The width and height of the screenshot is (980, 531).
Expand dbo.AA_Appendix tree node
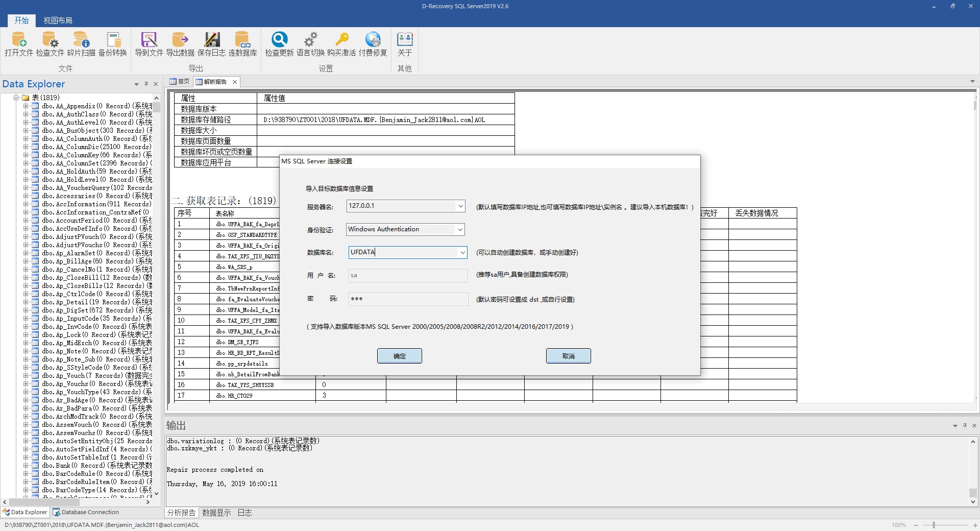tap(26, 106)
